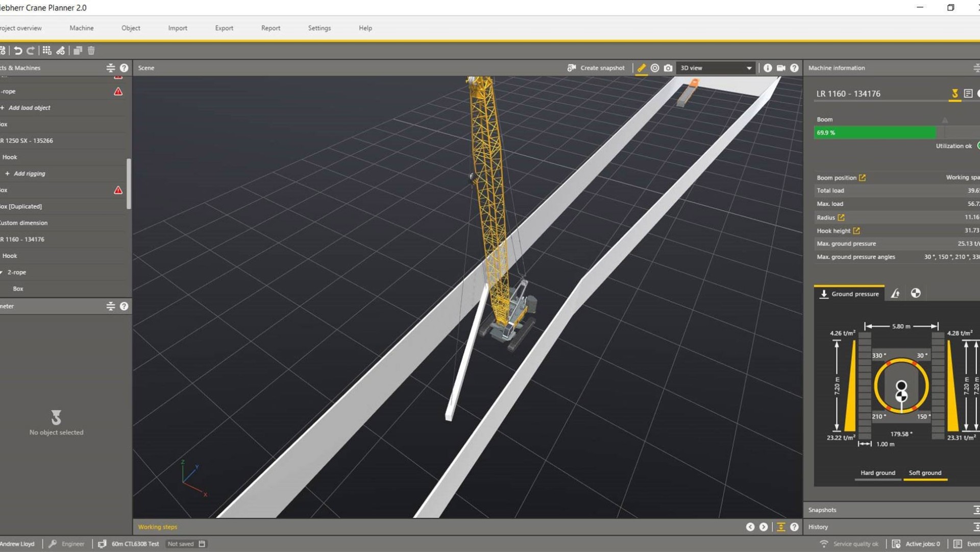Image resolution: width=980 pixels, height=552 pixels.
Task: Open the 3D view dropdown
Action: pos(716,68)
